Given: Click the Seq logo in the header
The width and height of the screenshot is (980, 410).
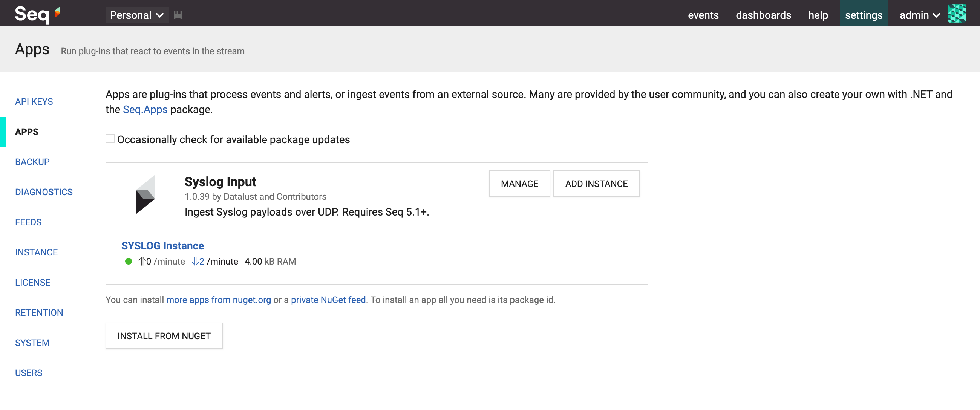Looking at the screenshot, I should click(37, 14).
